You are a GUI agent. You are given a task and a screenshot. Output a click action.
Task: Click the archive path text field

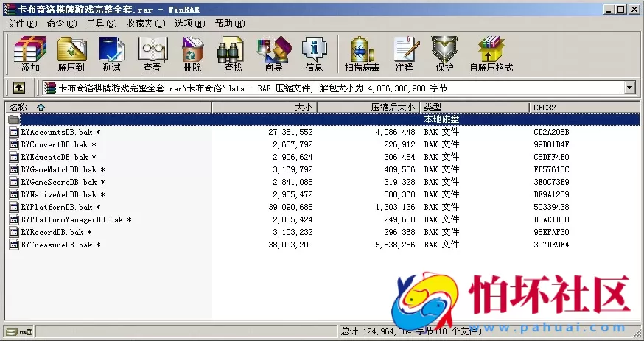333,88
